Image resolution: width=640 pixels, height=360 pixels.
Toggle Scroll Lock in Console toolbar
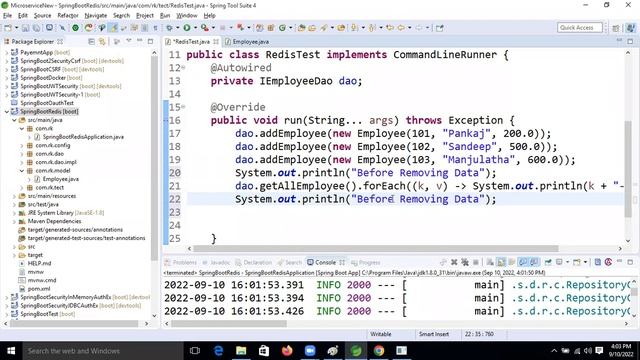501,262
